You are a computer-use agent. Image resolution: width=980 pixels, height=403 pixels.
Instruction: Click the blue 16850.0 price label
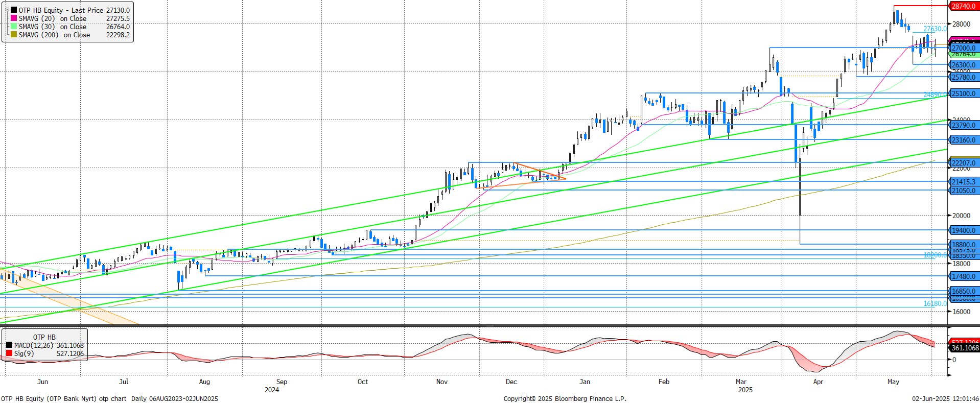click(964, 291)
